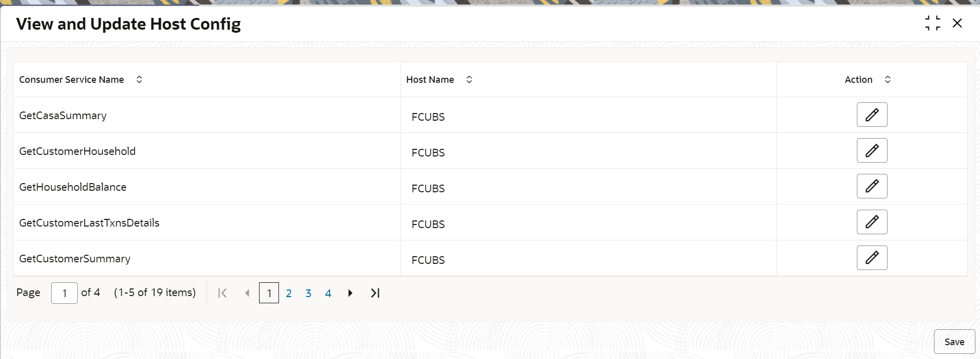Screen dimensions: 980x359
Task: Close the View and Update Host Config dialog
Action: click(957, 23)
